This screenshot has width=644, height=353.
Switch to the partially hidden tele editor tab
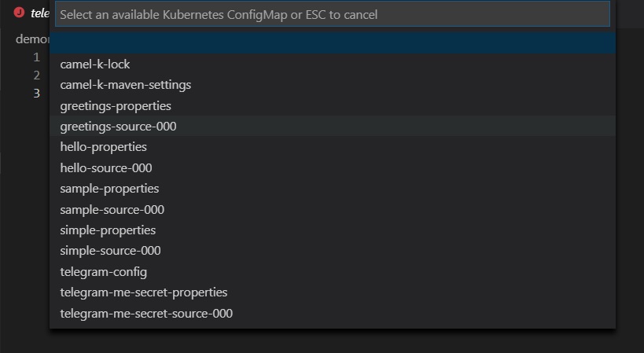(x=40, y=13)
